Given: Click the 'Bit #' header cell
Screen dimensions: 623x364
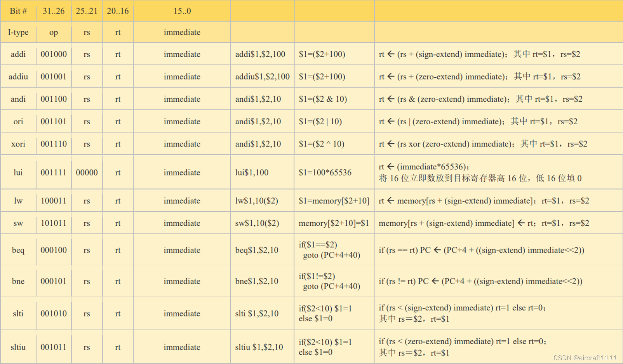Looking at the screenshot, I should [x=18, y=11].
